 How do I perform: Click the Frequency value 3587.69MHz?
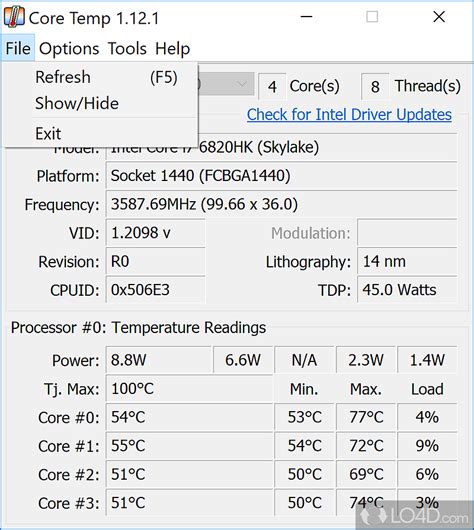(281, 204)
